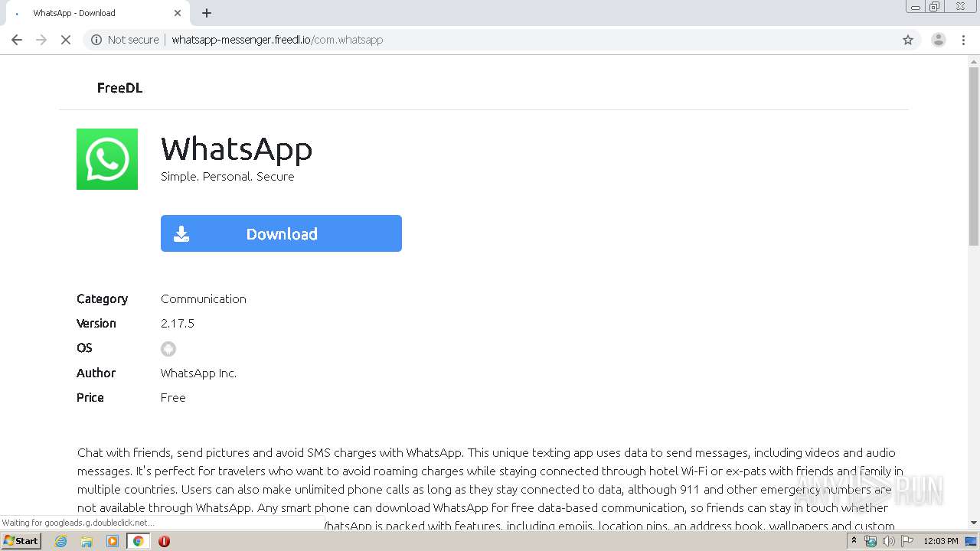Click the address bar URL
The width and height of the screenshot is (980, 551).
click(x=277, y=40)
